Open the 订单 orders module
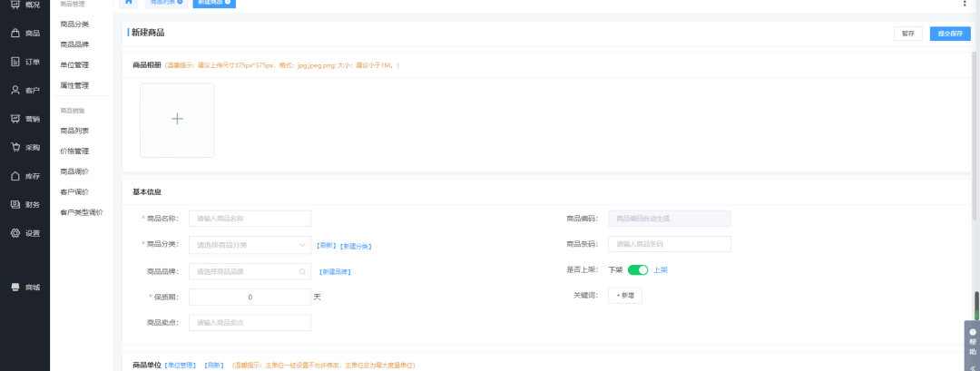 pyautogui.click(x=25, y=62)
